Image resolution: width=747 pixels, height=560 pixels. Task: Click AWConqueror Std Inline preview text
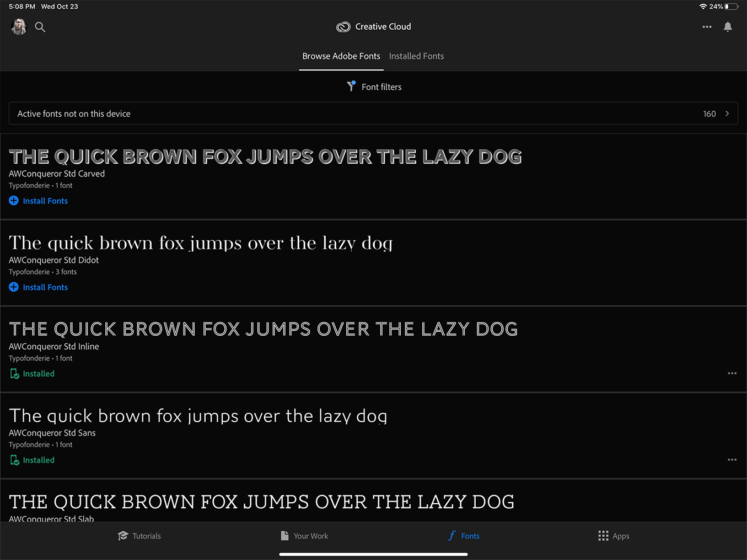point(264,329)
